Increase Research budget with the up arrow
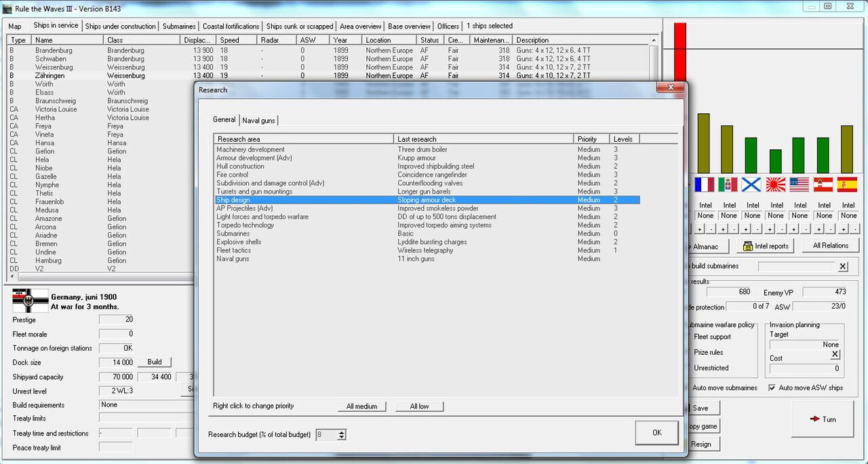This screenshot has width=868, height=464. click(x=341, y=432)
